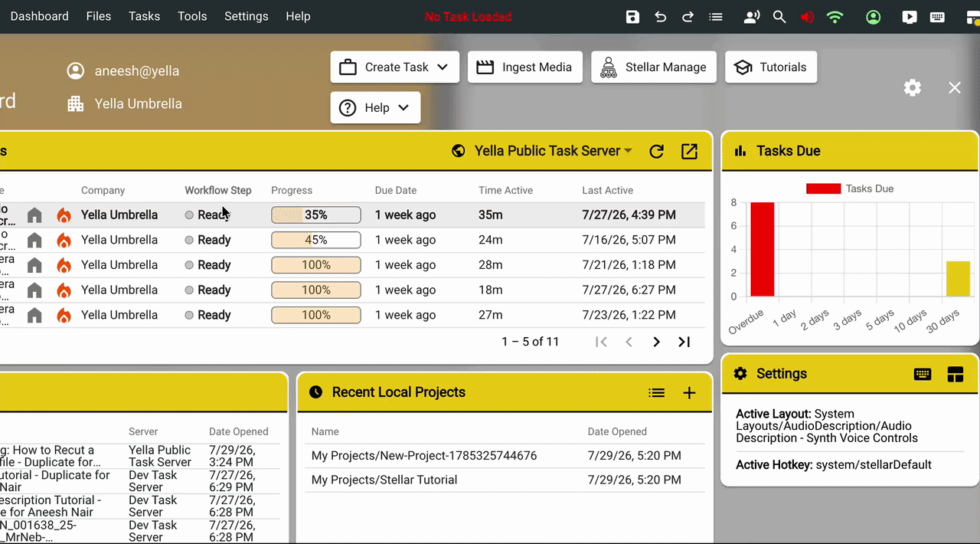Click the layout grid icon in Settings panel
The width and height of the screenshot is (980, 544).
pyautogui.click(x=955, y=374)
